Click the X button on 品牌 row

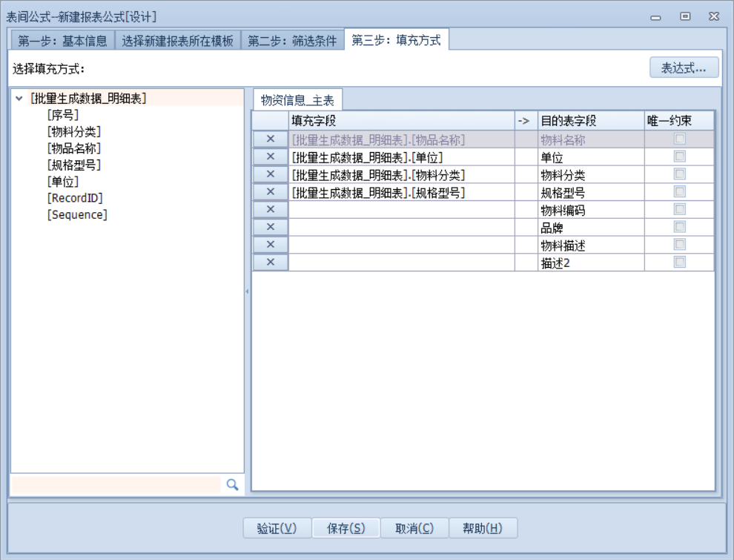[x=271, y=227]
